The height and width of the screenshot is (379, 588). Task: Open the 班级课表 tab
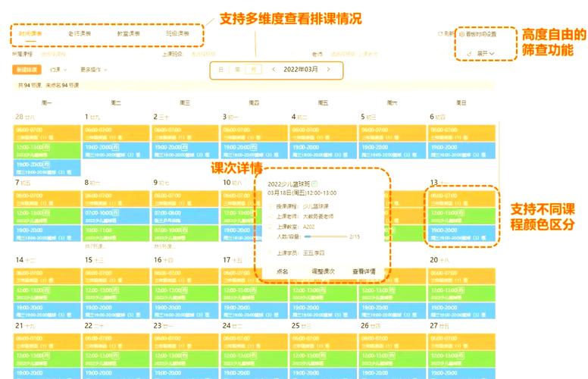[178, 34]
